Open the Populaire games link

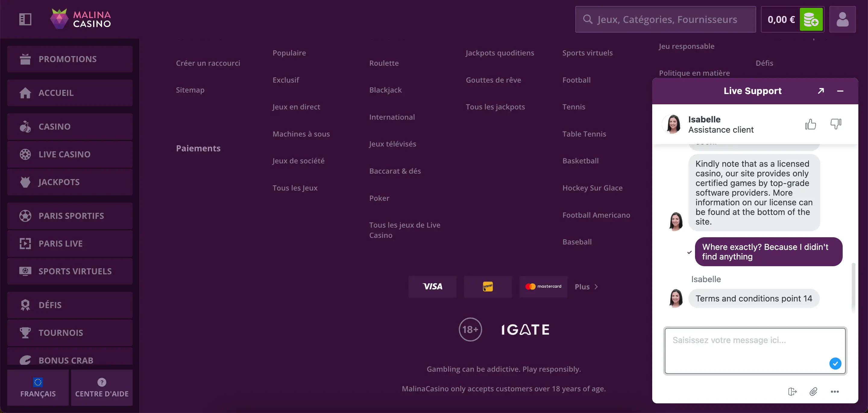[x=289, y=53]
